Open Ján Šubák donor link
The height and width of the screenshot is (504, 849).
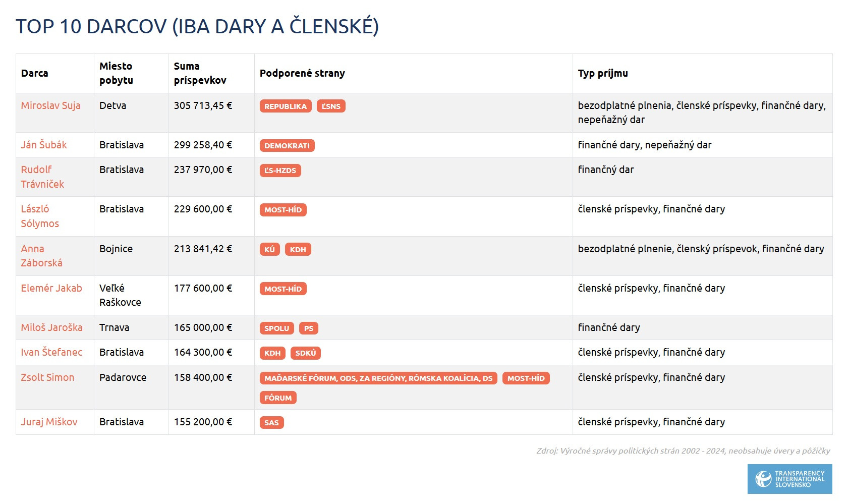coord(44,145)
